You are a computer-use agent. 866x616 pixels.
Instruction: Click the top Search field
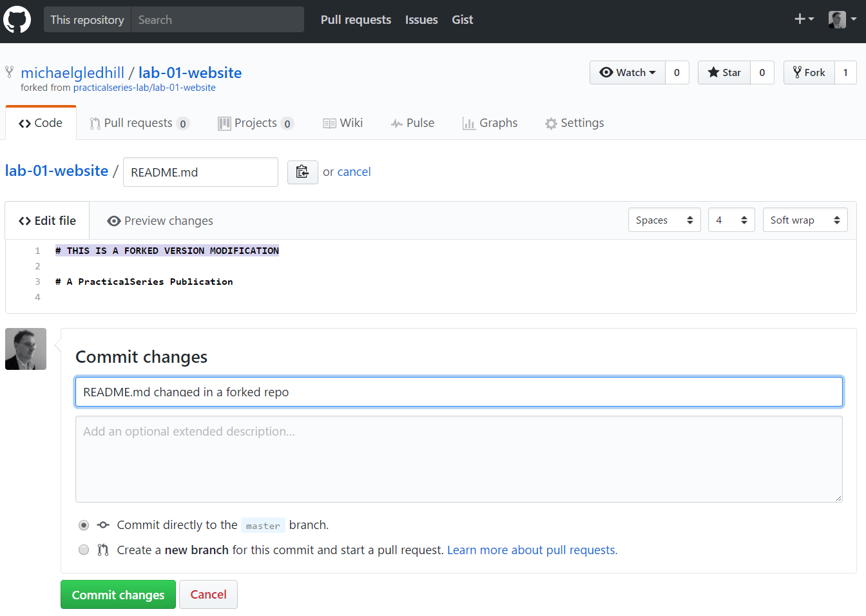pos(218,20)
